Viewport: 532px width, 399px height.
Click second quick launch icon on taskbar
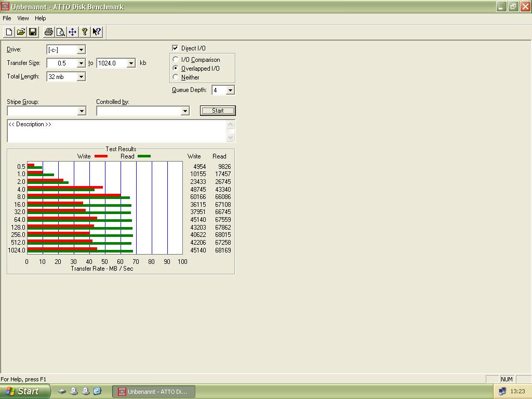[x=74, y=391]
